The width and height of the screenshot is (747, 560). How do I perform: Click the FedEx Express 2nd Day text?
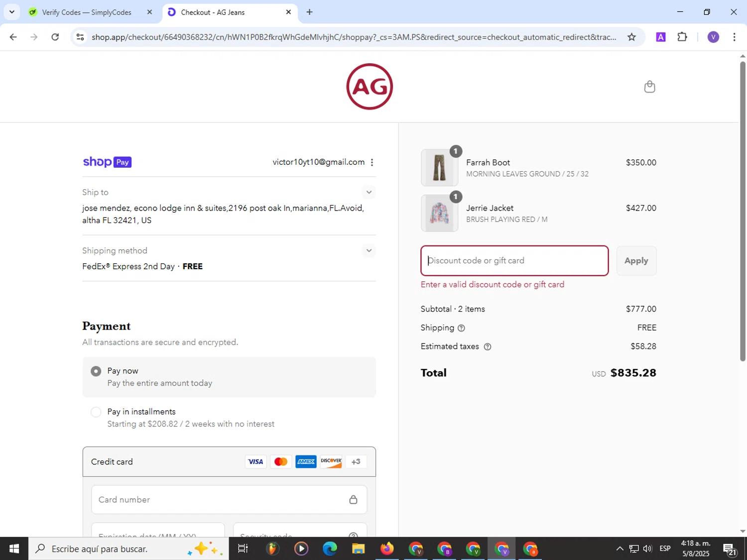click(x=128, y=266)
